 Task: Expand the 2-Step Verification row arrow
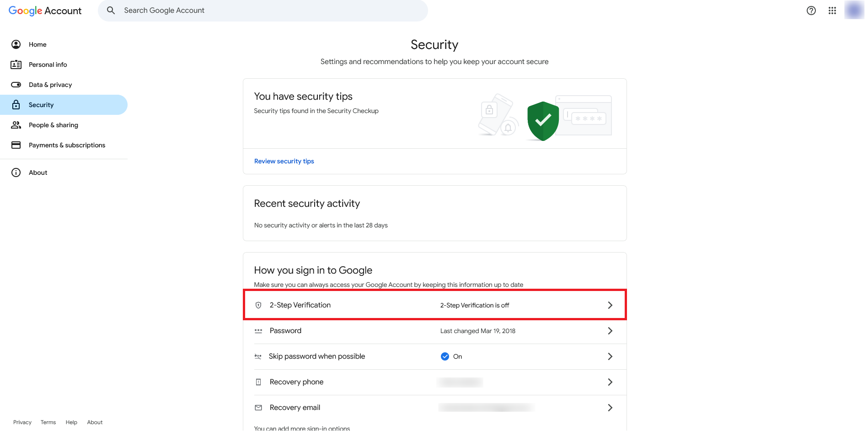click(610, 305)
